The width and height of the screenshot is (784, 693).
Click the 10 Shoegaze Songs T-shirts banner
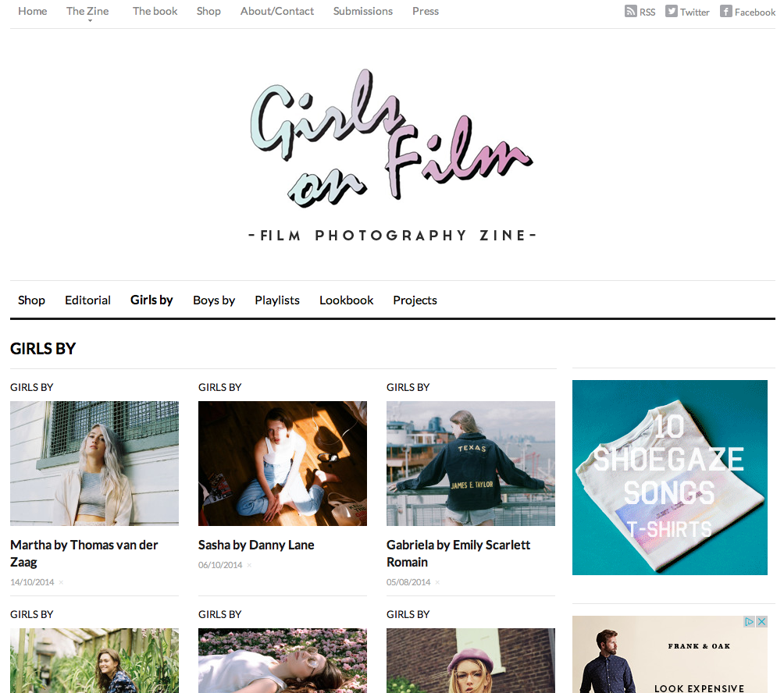click(x=669, y=477)
